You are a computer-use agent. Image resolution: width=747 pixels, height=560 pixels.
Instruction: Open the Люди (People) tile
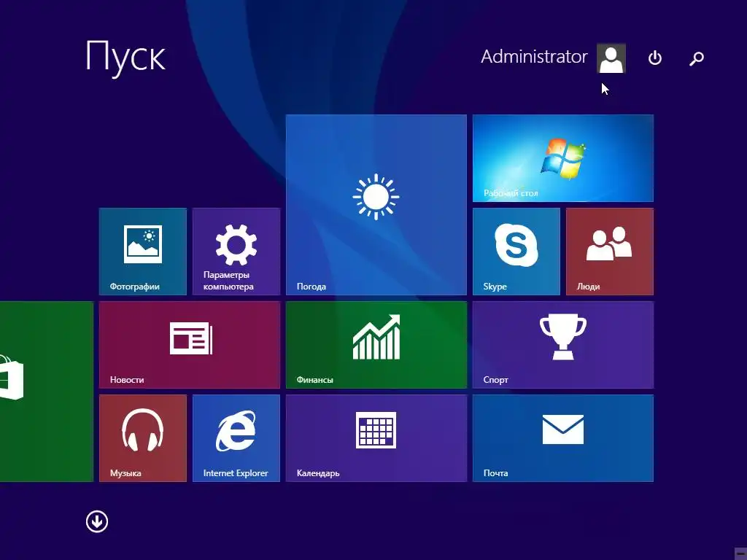pos(610,252)
